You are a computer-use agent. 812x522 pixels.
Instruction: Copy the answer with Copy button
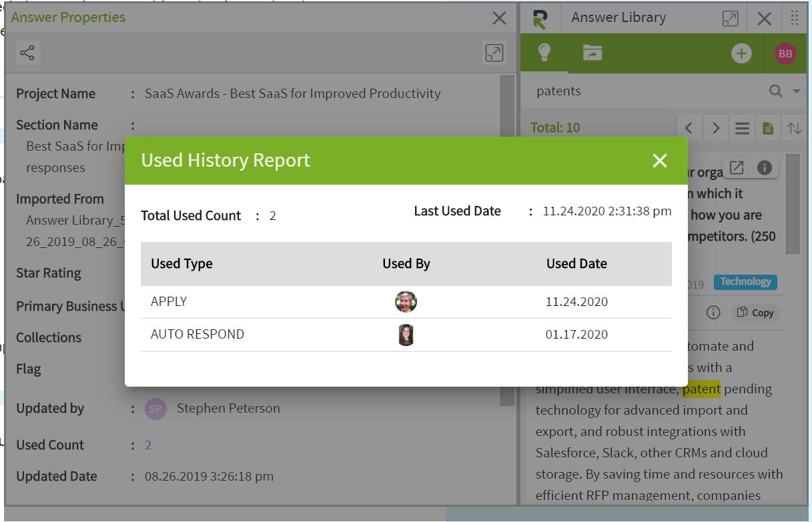click(x=755, y=312)
